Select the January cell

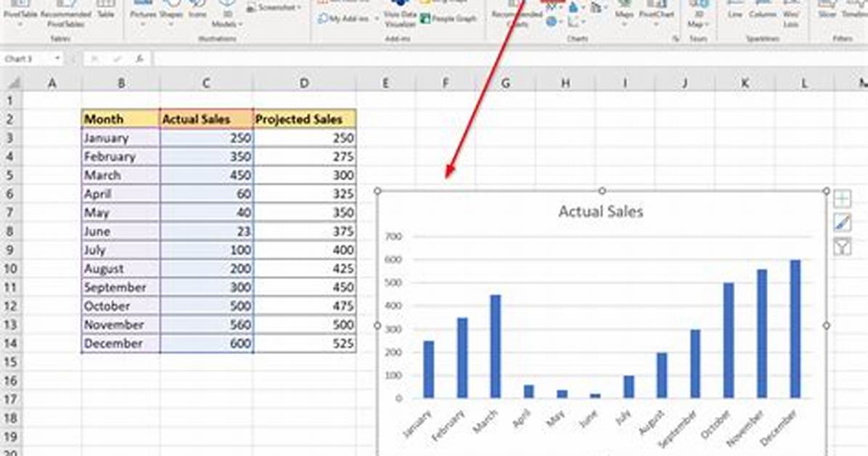[120, 138]
